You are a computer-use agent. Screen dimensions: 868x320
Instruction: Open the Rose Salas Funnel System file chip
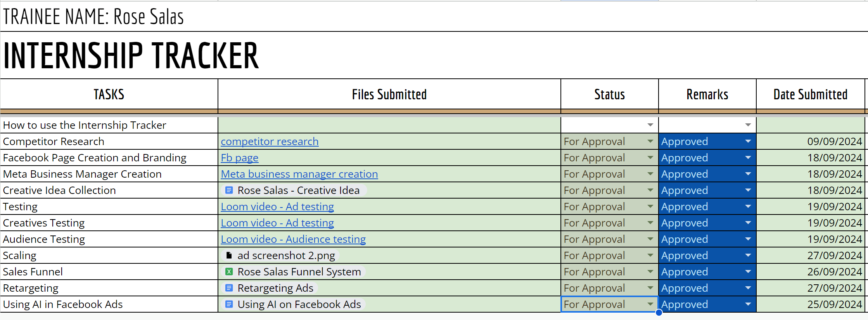click(x=299, y=272)
